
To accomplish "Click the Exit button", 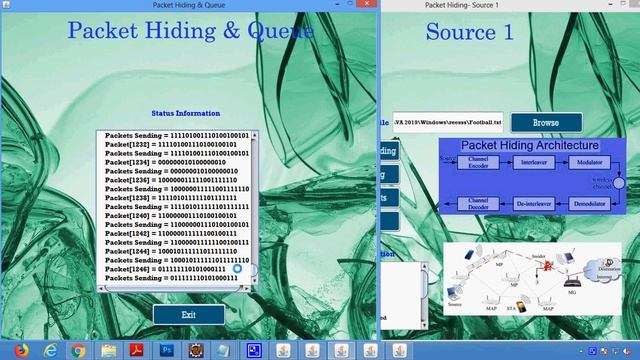I will pyautogui.click(x=189, y=315).
